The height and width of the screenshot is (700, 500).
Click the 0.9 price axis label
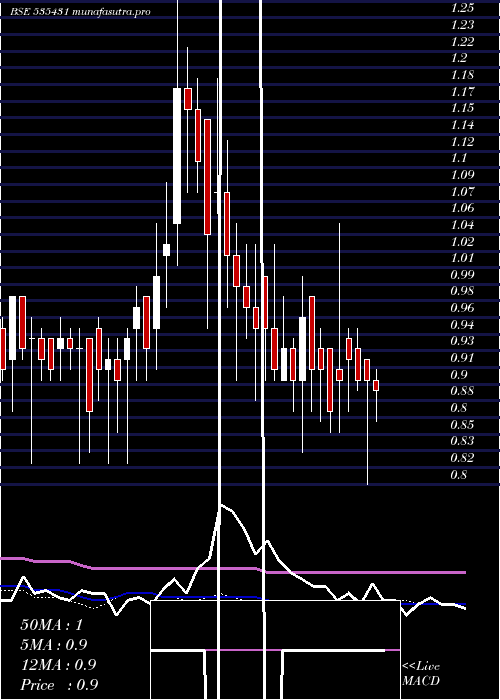(459, 375)
